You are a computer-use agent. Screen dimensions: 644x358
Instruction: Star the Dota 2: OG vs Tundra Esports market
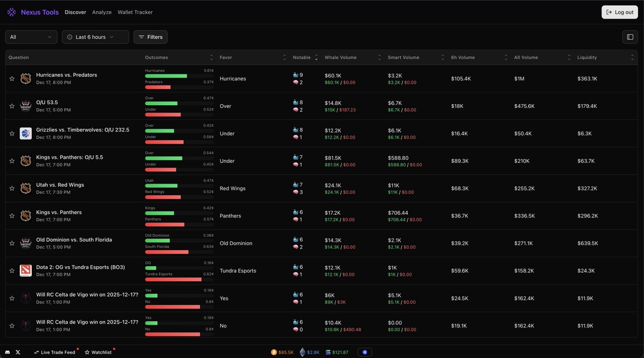pyautogui.click(x=12, y=271)
